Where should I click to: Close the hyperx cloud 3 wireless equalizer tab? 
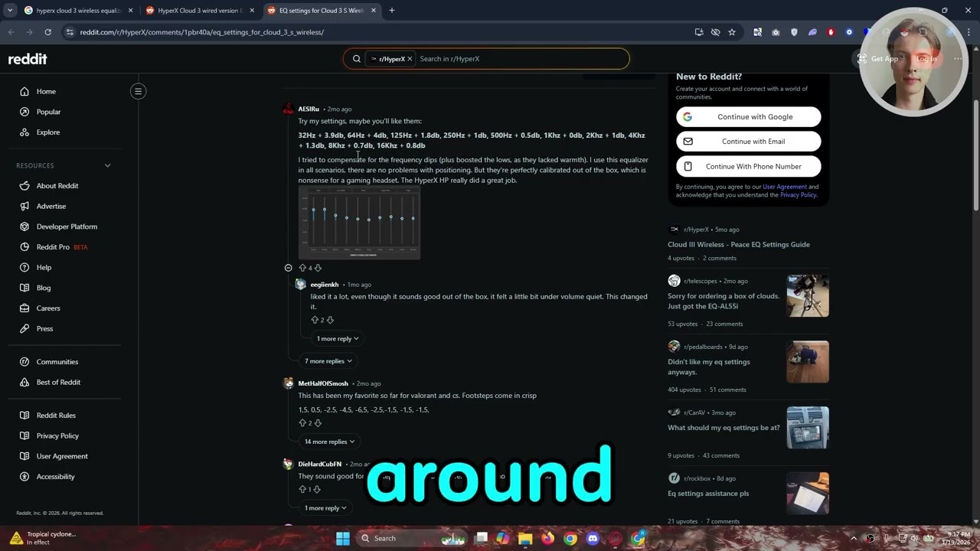click(x=130, y=11)
